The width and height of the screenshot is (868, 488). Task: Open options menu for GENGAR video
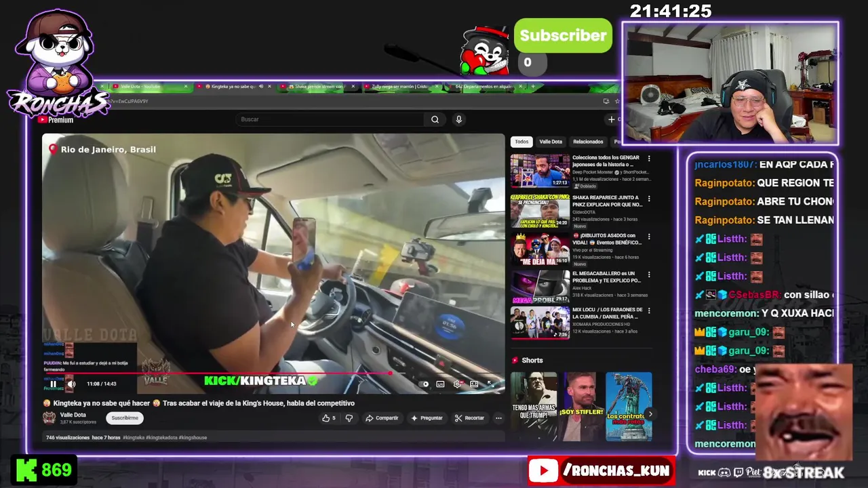[x=649, y=159]
